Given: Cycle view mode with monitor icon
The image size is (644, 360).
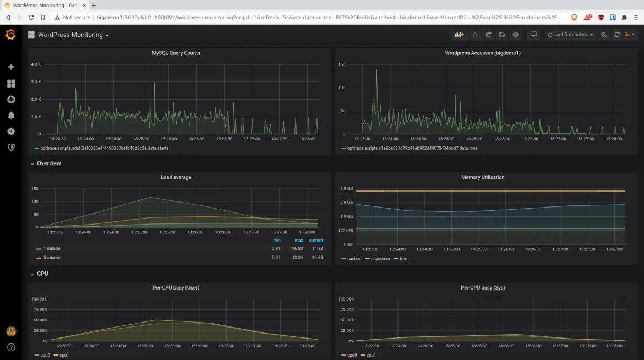Looking at the screenshot, I should [533, 35].
